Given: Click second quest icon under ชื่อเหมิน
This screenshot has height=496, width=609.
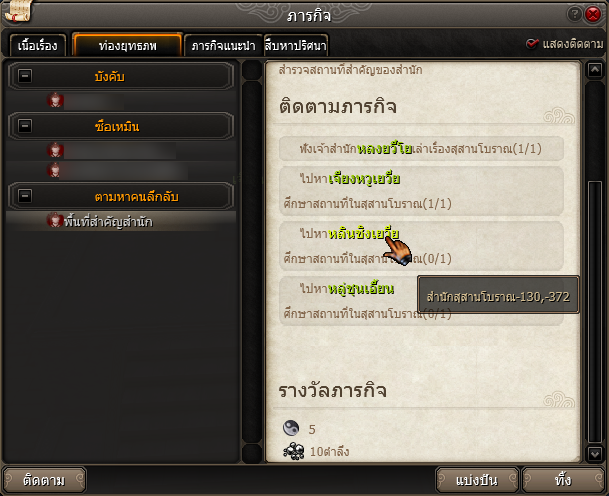Looking at the screenshot, I should pyautogui.click(x=55, y=170).
